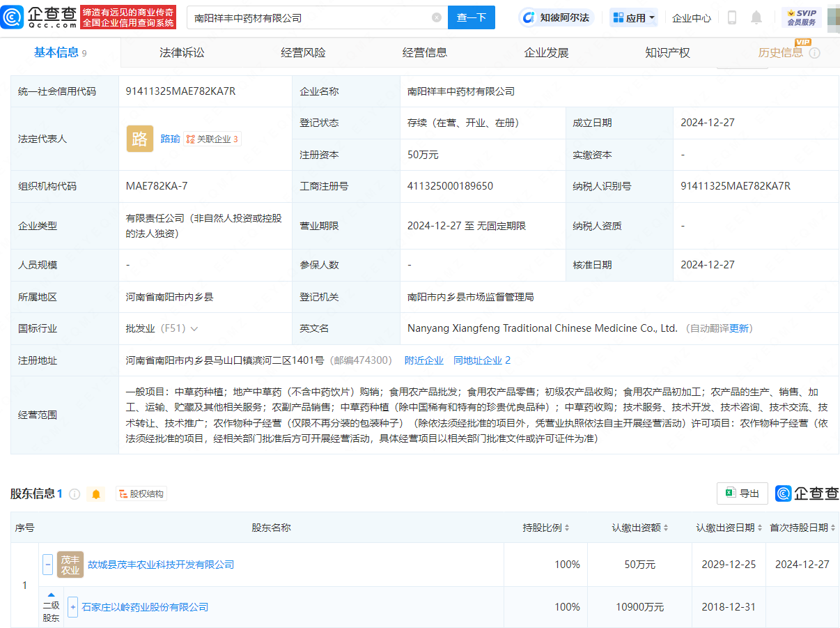This screenshot has height=628, width=840.
Task: Click the 企查查 logo by export button
Action: point(807,493)
